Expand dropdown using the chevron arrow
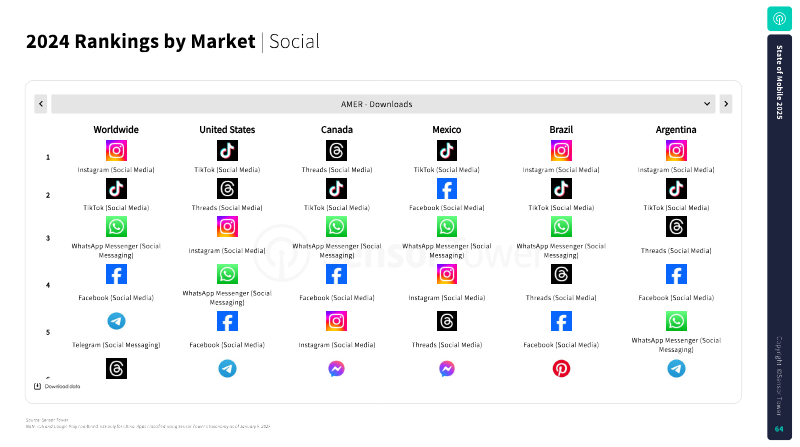Viewport: 800px width, 447px height. 707,104
